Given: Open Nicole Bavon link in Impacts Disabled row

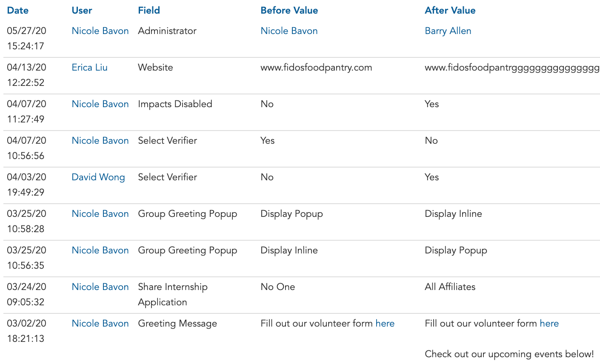Looking at the screenshot, I should [x=100, y=104].
